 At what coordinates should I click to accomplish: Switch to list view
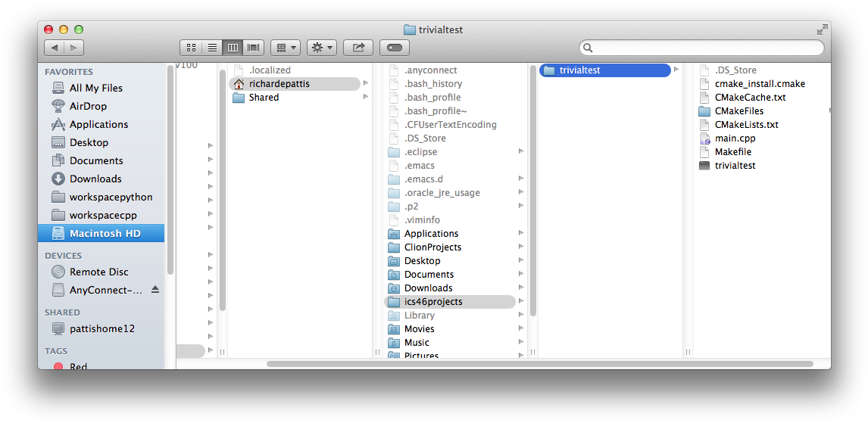point(212,48)
